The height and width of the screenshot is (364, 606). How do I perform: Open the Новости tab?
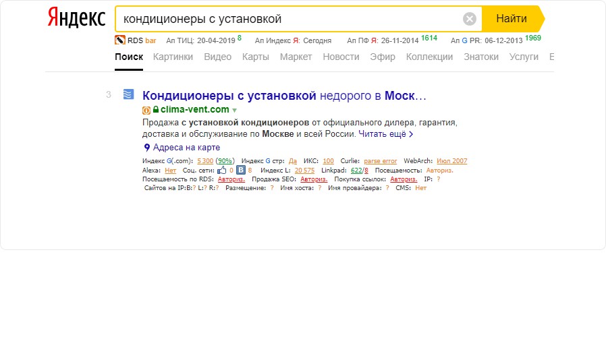(x=341, y=57)
